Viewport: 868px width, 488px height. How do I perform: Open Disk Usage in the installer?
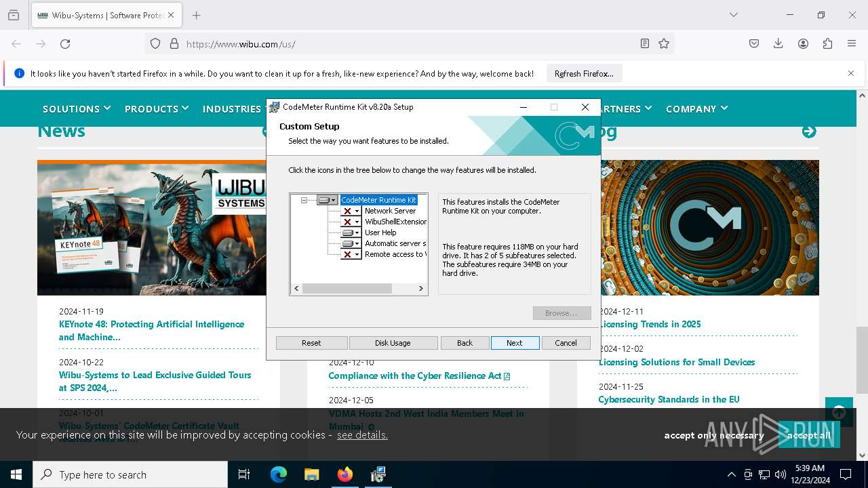pos(393,343)
